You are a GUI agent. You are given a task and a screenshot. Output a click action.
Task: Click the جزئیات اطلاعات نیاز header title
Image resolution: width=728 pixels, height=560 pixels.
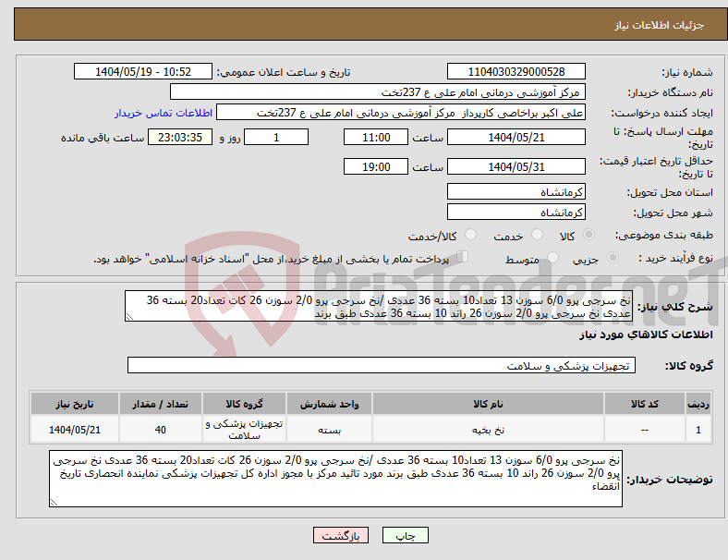click(660, 25)
